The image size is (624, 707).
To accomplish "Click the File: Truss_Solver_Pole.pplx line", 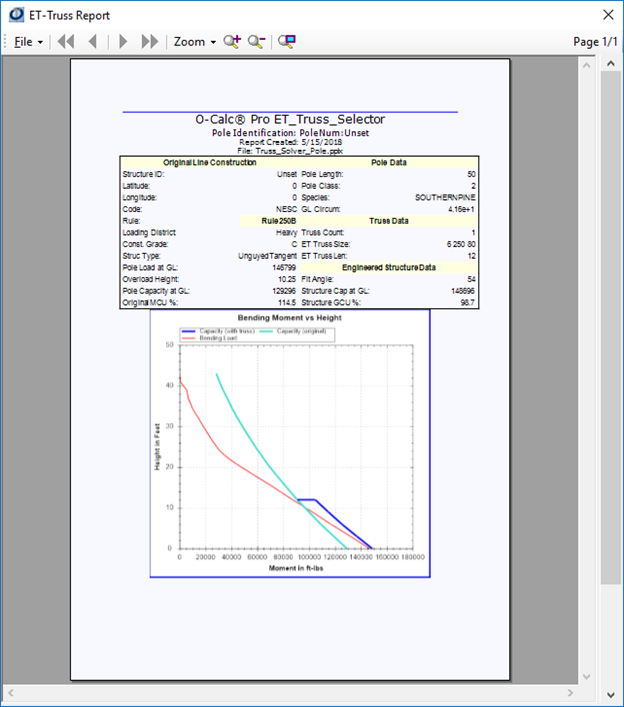I will tap(290, 151).
